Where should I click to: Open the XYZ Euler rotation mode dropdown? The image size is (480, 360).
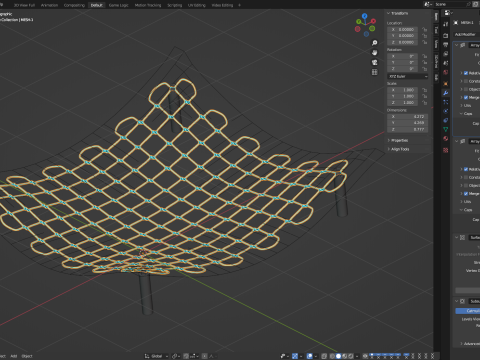tap(407, 76)
